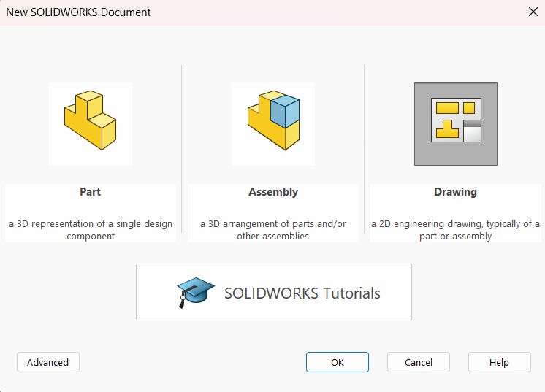Click 'a 3D representation of a single design component'
This screenshot has width=545, height=392.
click(x=91, y=230)
